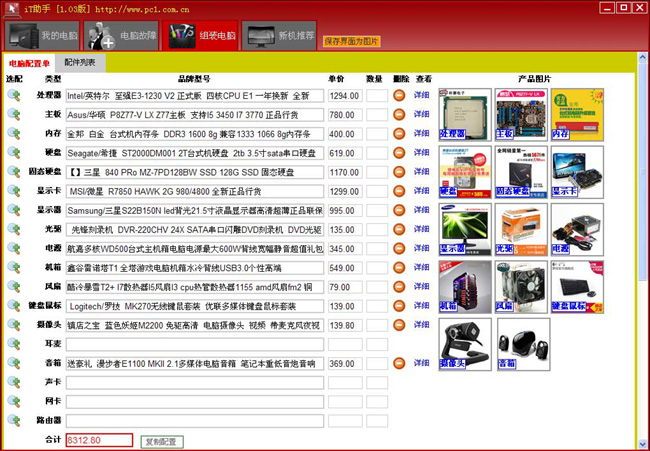Click the search icon for 光驱 row

[x=14, y=229]
